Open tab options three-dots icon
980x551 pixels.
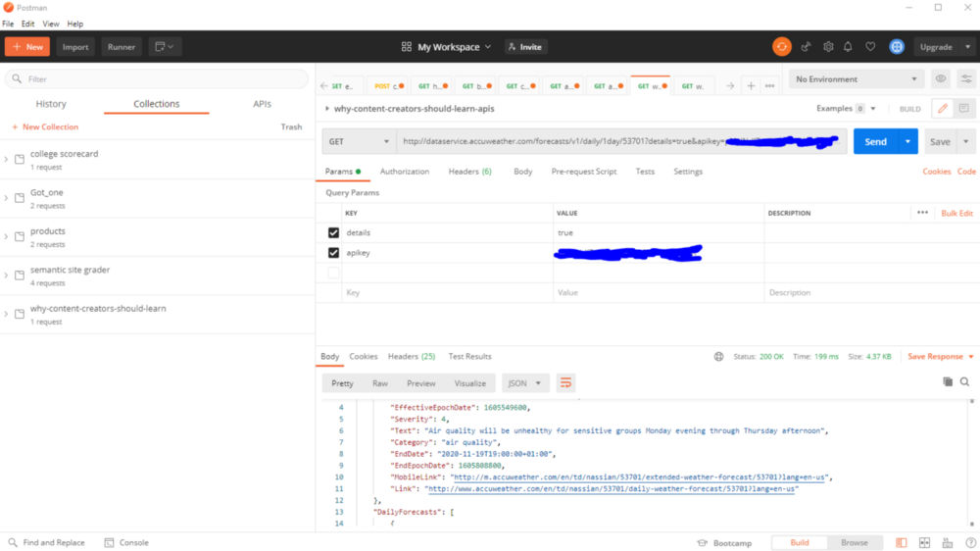770,85
